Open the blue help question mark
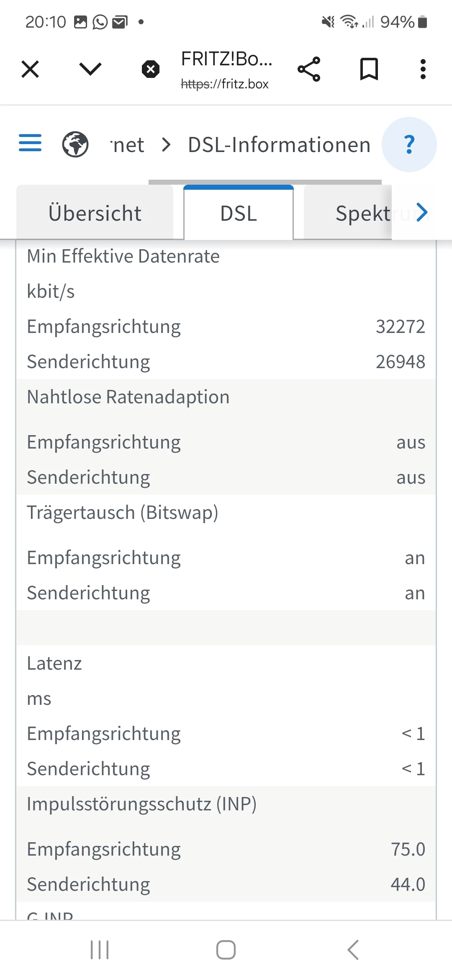The image size is (452, 980). coord(409,144)
